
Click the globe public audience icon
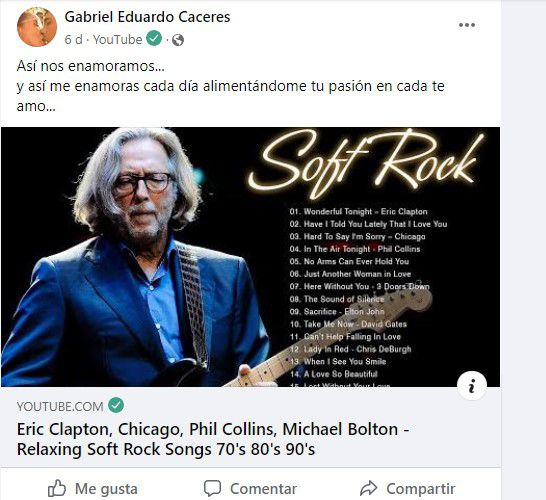[x=178, y=40]
